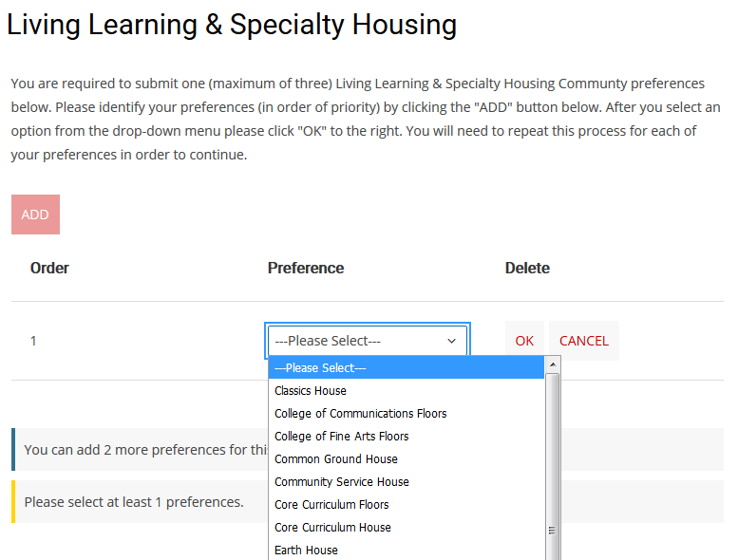This screenshot has width=738, height=560.
Task: Select Earth House from dropdown
Action: coord(306,551)
